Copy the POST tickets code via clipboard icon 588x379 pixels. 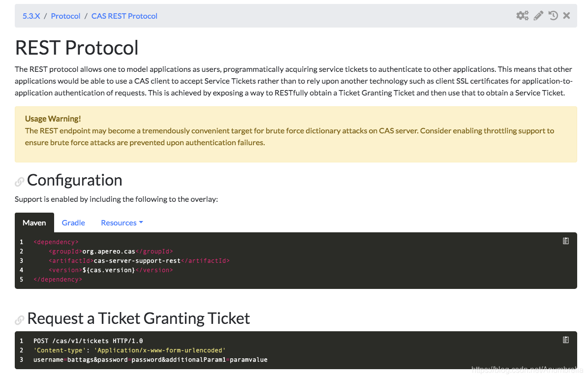coord(566,340)
